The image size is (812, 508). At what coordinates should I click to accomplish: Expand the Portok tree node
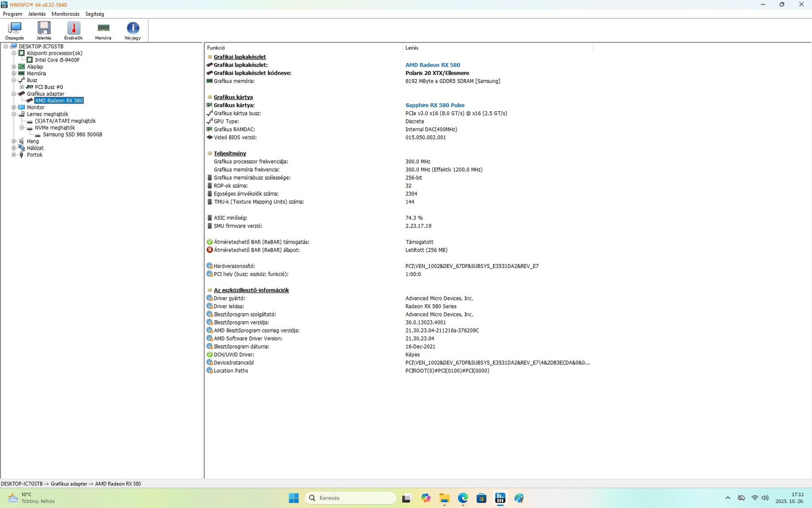point(14,155)
